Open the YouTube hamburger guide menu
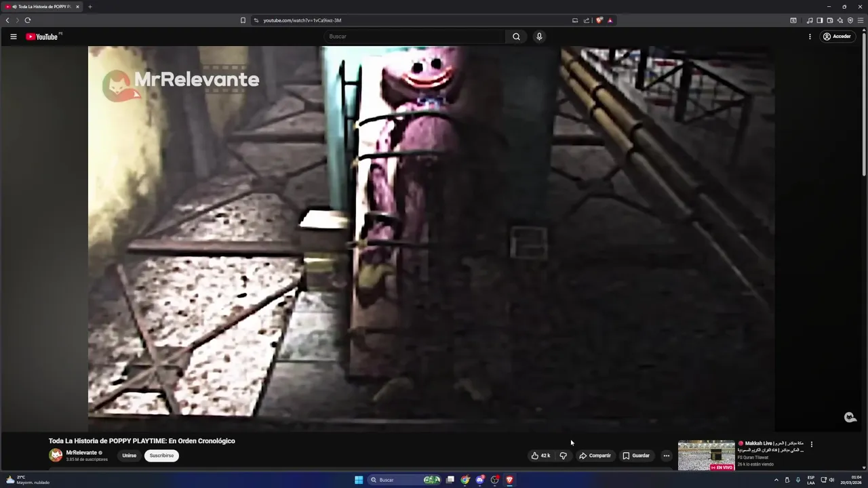The height and width of the screenshot is (488, 868). (x=13, y=37)
